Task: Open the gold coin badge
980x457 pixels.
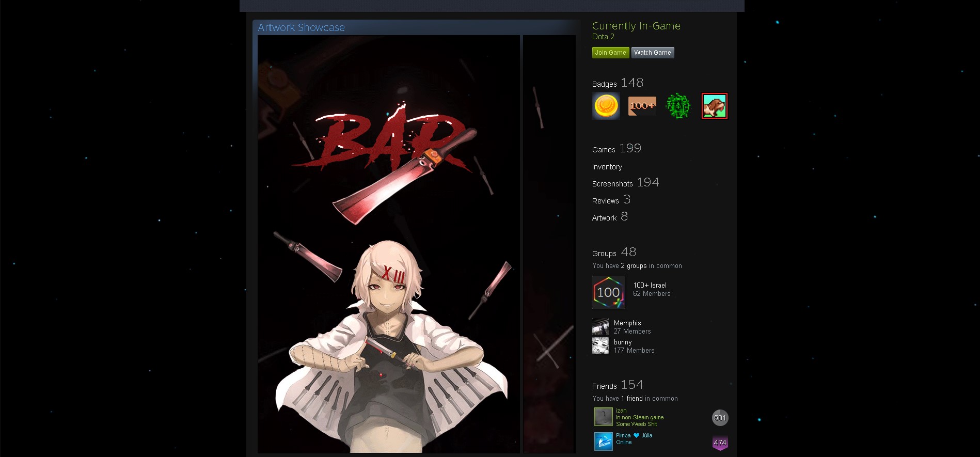Action: (606, 106)
